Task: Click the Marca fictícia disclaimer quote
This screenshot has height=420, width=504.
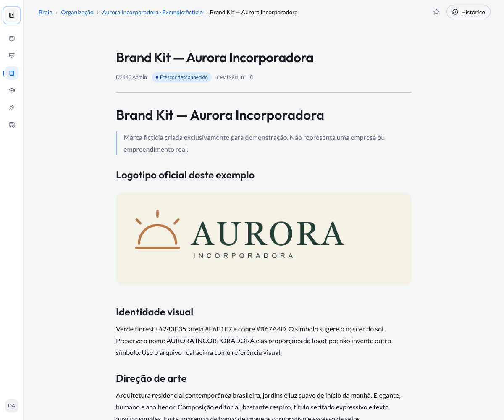Action: (x=264, y=143)
